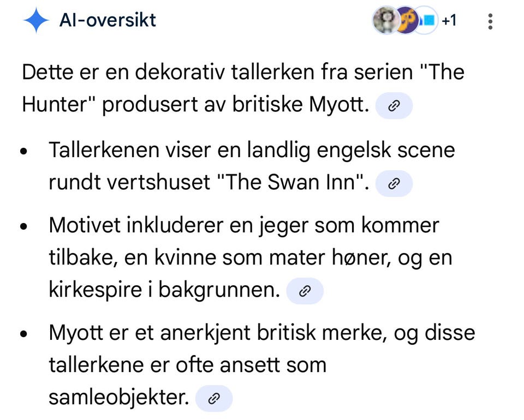Follow the citation for the collectibles claim
Viewport: 524px width, 420px height.
[213, 399]
